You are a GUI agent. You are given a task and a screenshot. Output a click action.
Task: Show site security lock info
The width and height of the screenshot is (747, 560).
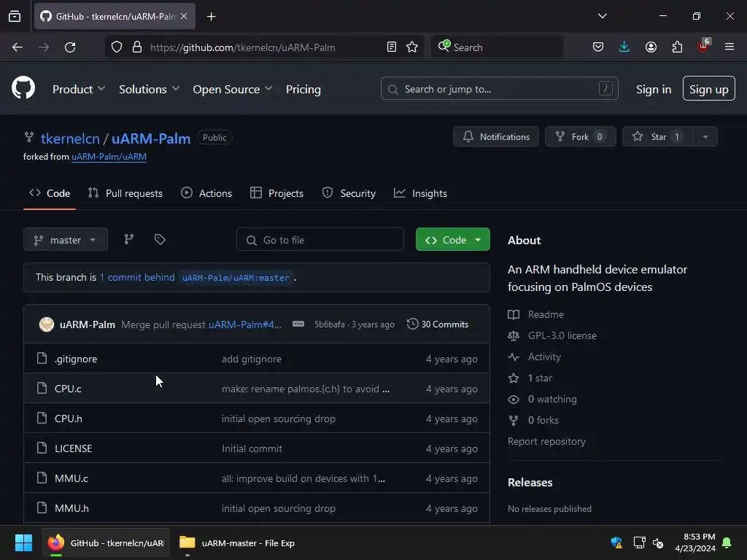(x=137, y=47)
